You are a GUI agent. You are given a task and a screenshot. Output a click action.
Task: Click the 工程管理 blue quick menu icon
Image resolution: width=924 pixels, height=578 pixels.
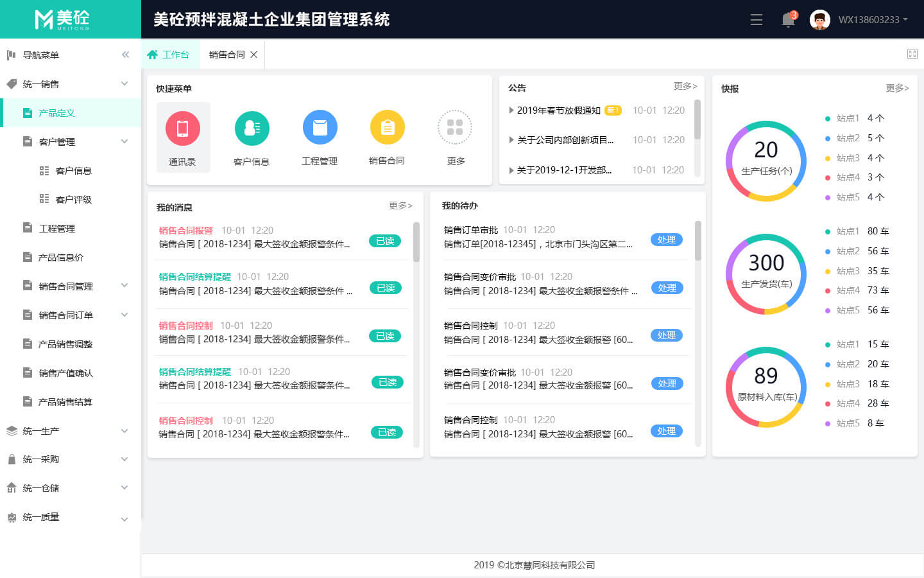tap(320, 128)
